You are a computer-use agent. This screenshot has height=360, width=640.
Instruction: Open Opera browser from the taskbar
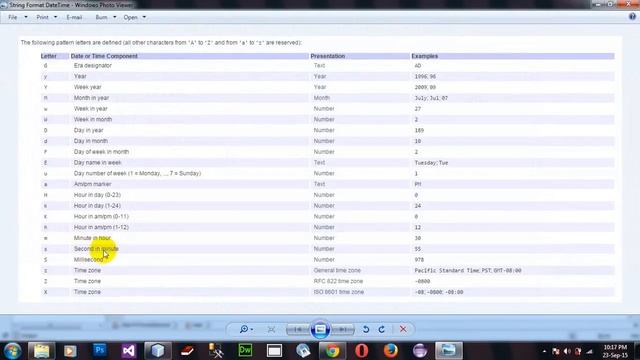362,351
